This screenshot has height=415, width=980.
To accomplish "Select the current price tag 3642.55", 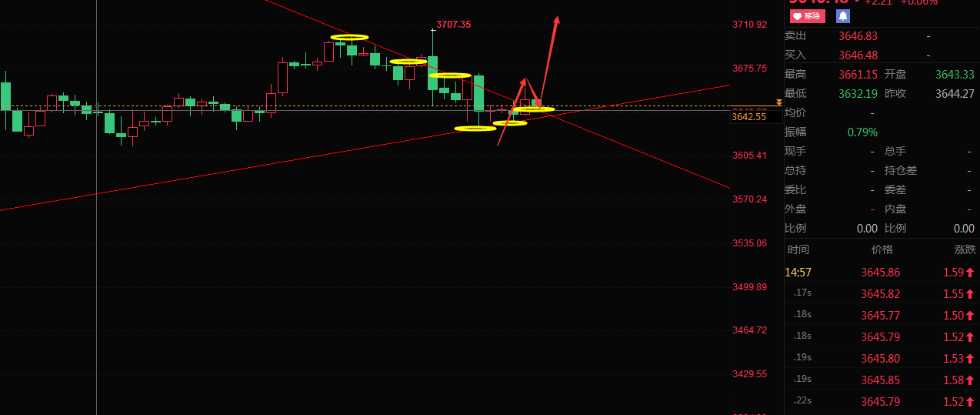I will [748, 117].
